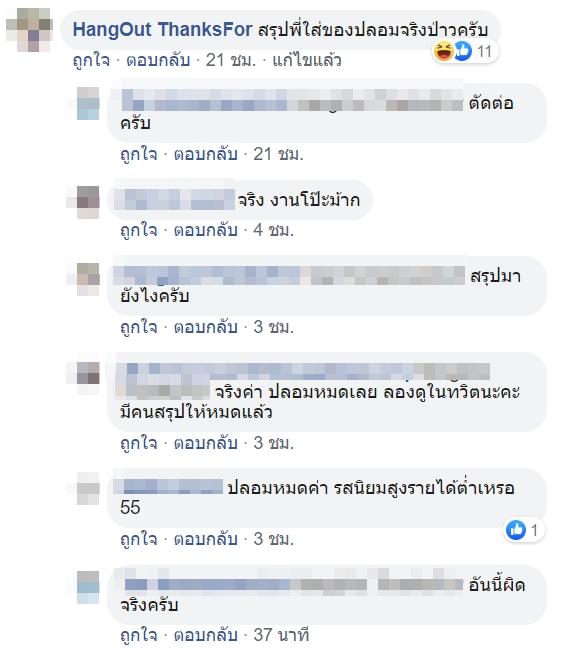This screenshot has height=649, width=586.
Task: Reply to the ลองดูในทวิต comment
Action: coord(206,443)
